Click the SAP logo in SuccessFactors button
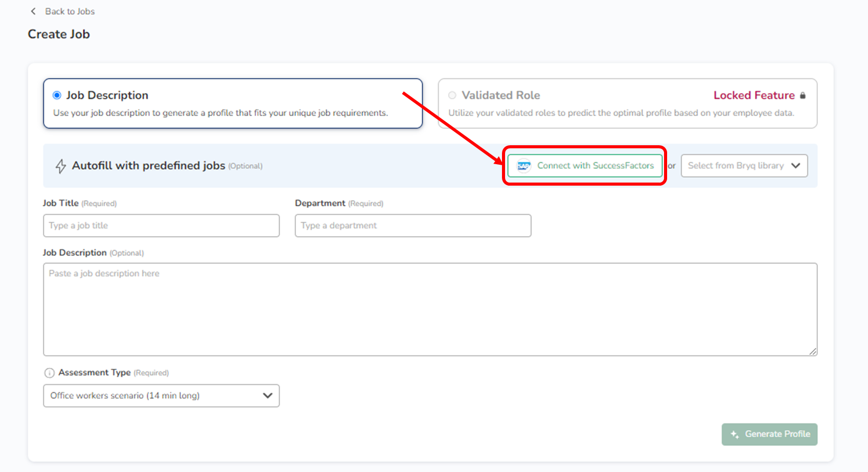This screenshot has width=868, height=472. pos(523,166)
